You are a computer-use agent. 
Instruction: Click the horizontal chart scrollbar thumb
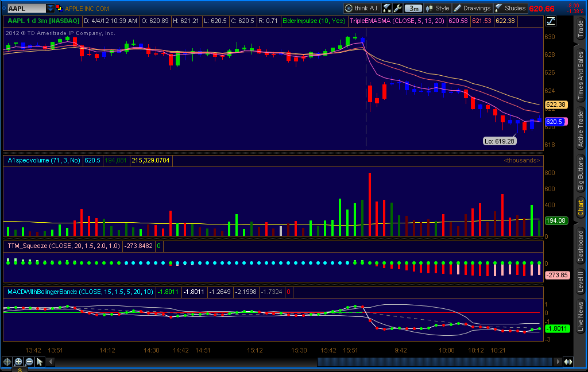click(435, 362)
